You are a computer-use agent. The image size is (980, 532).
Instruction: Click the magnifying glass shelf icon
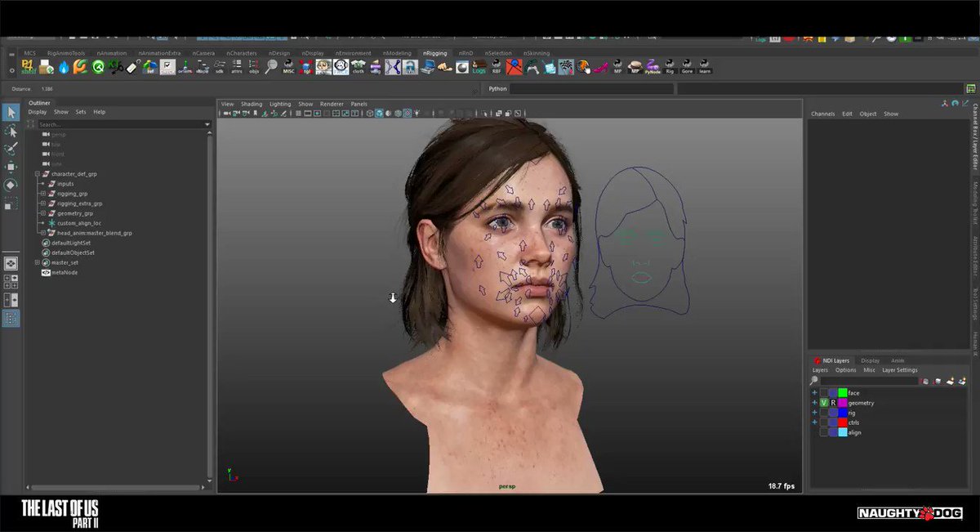270,67
